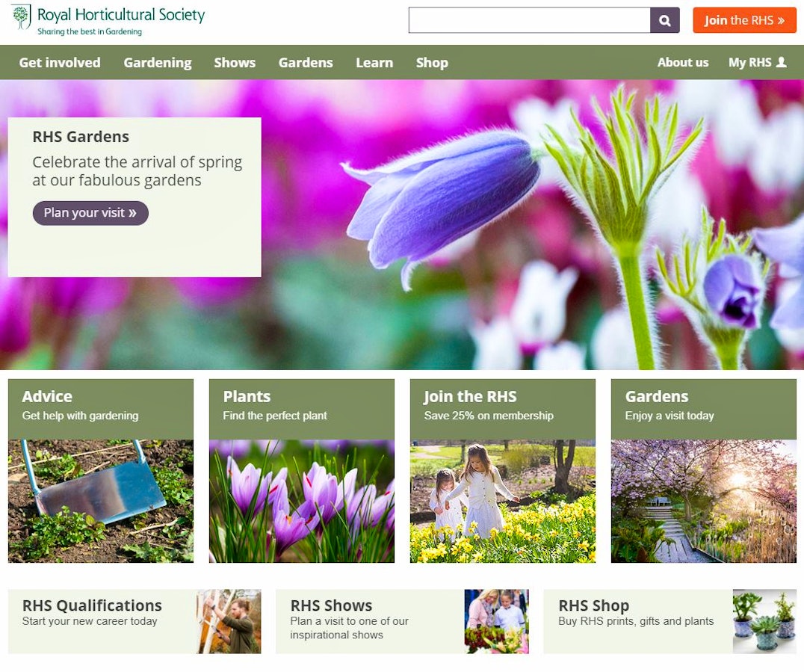Image resolution: width=804 pixels, height=672 pixels.
Task: Click the 'Find the perfect plant' text
Action: tap(275, 416)
